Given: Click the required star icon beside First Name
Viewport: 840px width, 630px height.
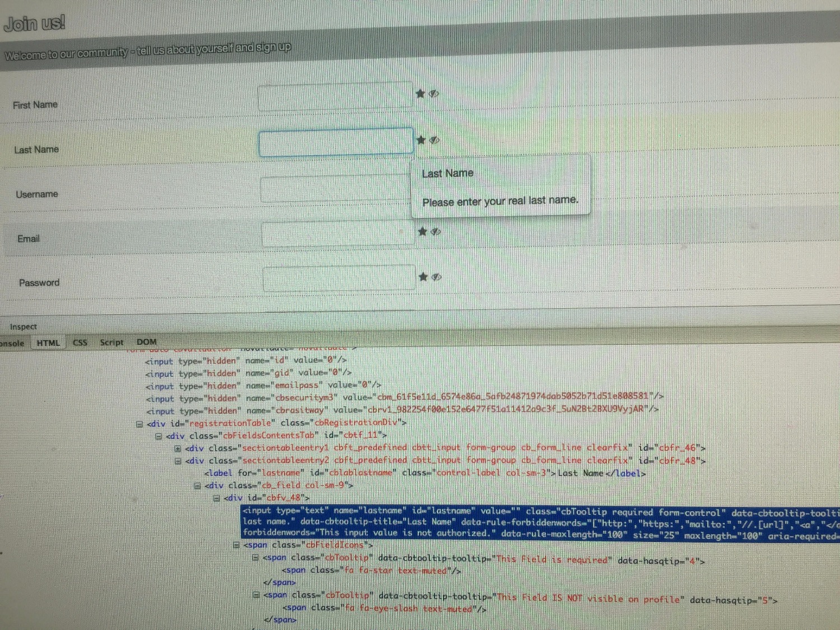Looking at the screenshot, I should 421,94.
